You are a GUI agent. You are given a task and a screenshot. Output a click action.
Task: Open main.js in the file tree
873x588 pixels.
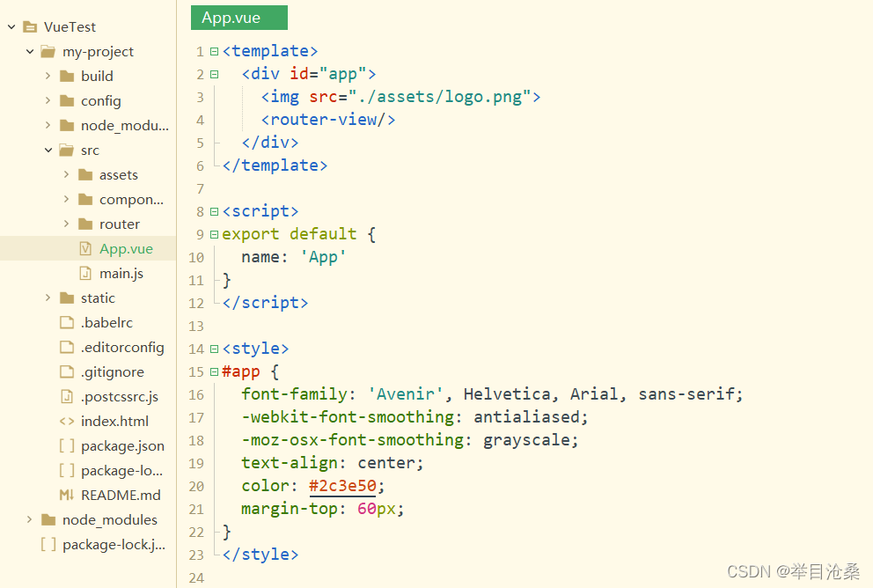(121, 274)
